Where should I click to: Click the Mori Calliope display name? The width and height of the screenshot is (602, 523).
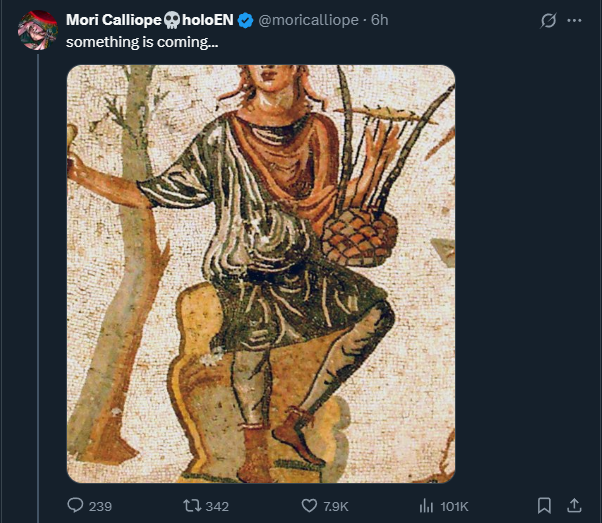[x=114, y=20]
